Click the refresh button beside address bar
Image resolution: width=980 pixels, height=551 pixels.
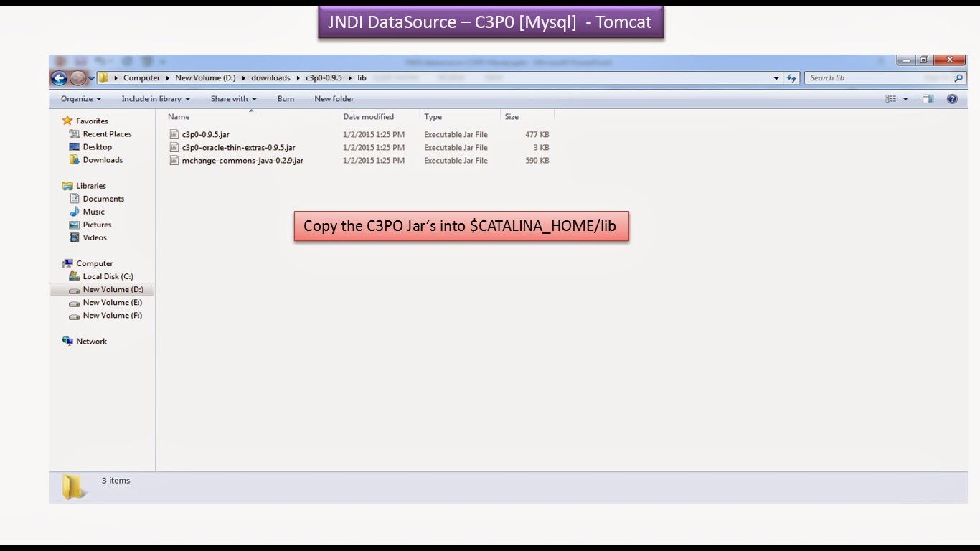coord(792,78)
